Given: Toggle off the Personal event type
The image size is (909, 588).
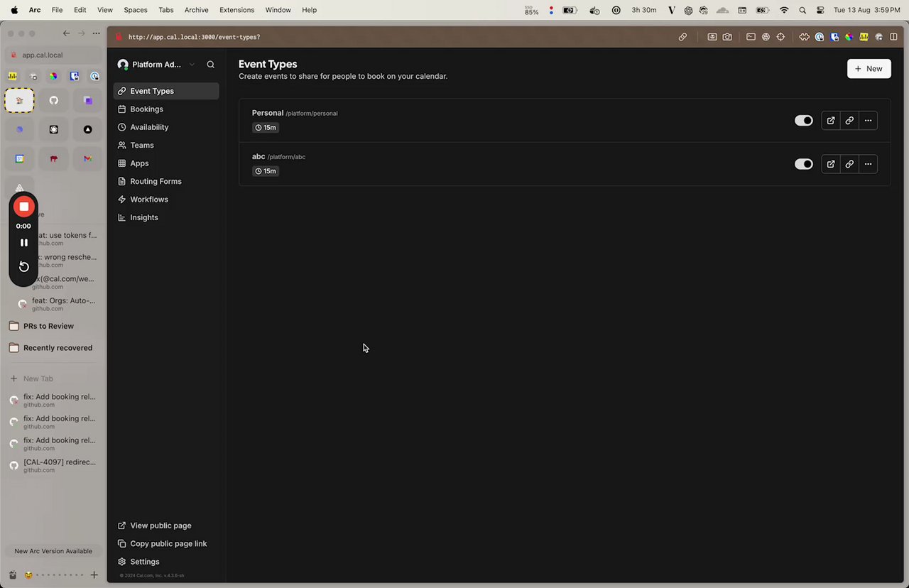Looking at the screenshot, I should coord(803,121).
